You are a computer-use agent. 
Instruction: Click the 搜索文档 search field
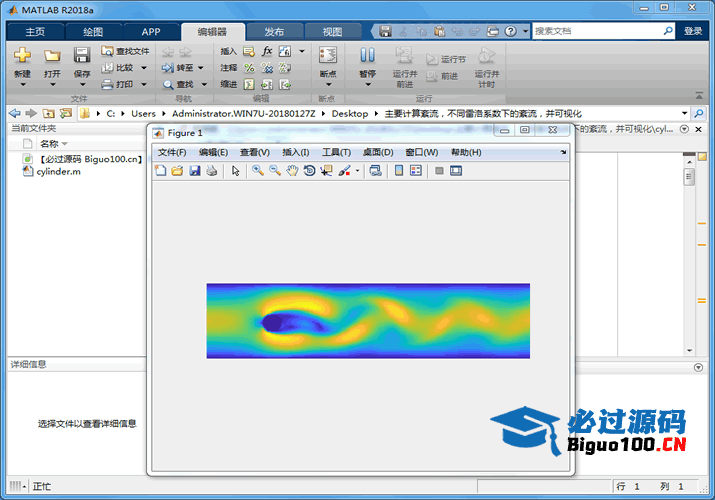(x=597, y=31)
